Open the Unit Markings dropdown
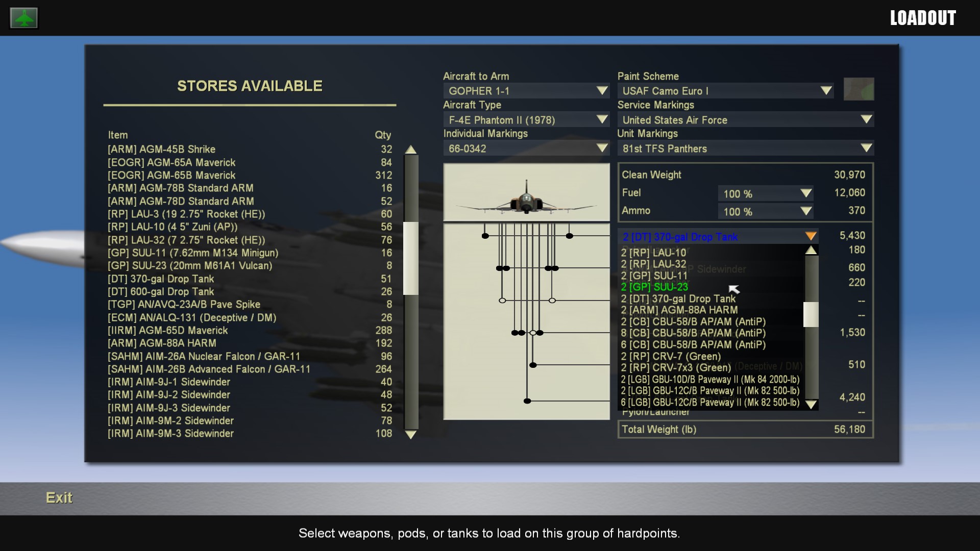 746,148
